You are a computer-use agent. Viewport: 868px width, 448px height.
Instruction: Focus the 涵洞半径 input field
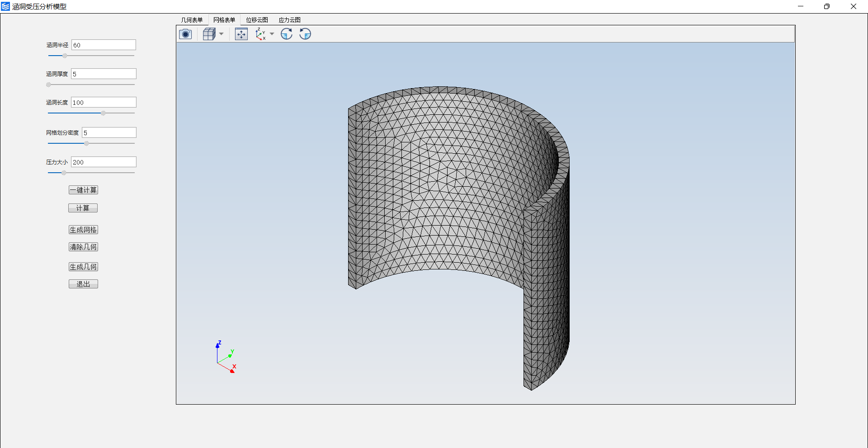click(104, 45)
